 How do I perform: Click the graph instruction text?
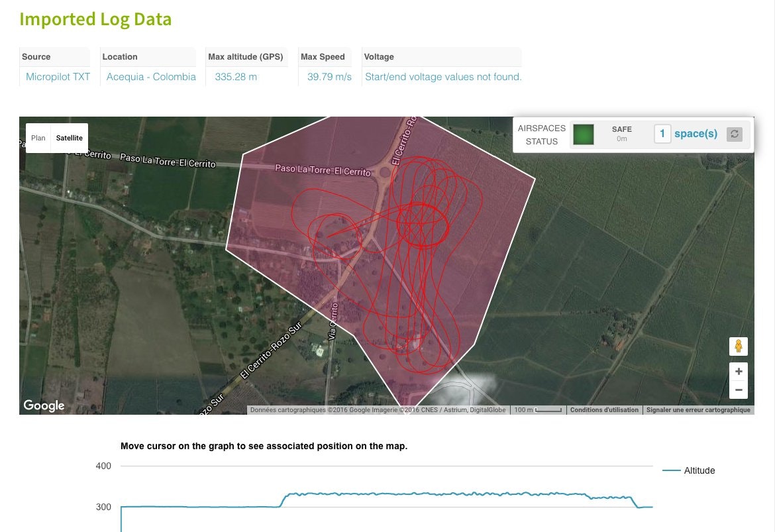264,446
